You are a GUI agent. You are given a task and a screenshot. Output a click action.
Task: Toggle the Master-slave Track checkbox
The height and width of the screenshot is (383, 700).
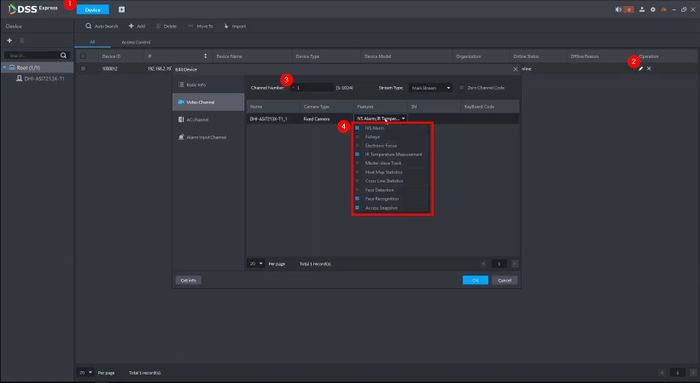(x=357, y=163)
